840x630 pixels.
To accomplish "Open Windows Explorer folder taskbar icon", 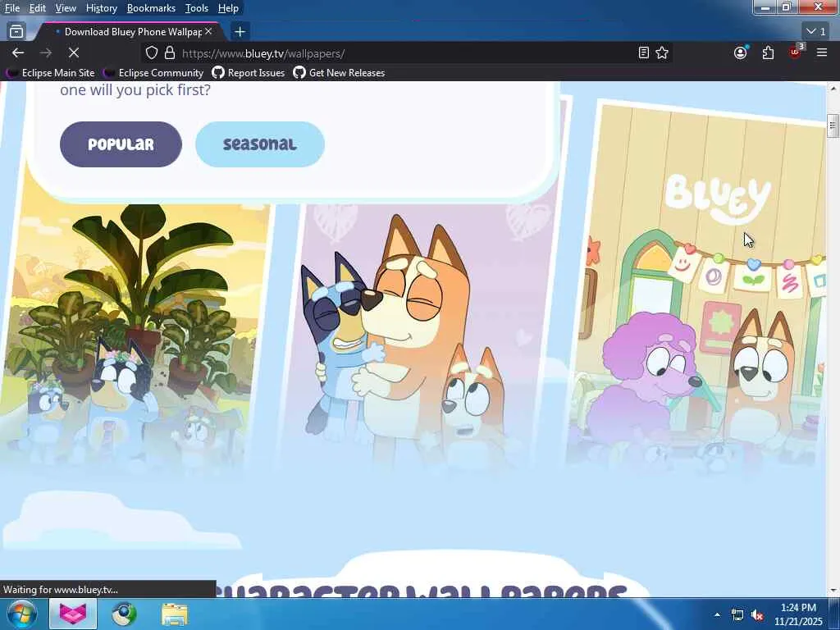I will click(175, 614).
